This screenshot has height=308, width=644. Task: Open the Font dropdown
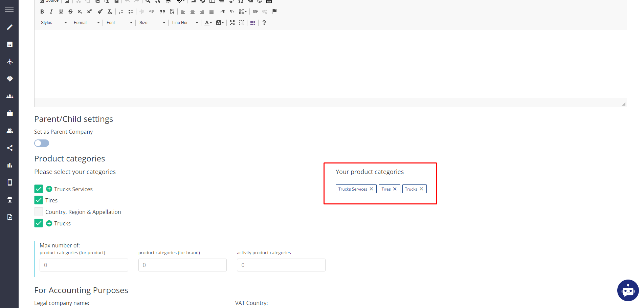119,23
